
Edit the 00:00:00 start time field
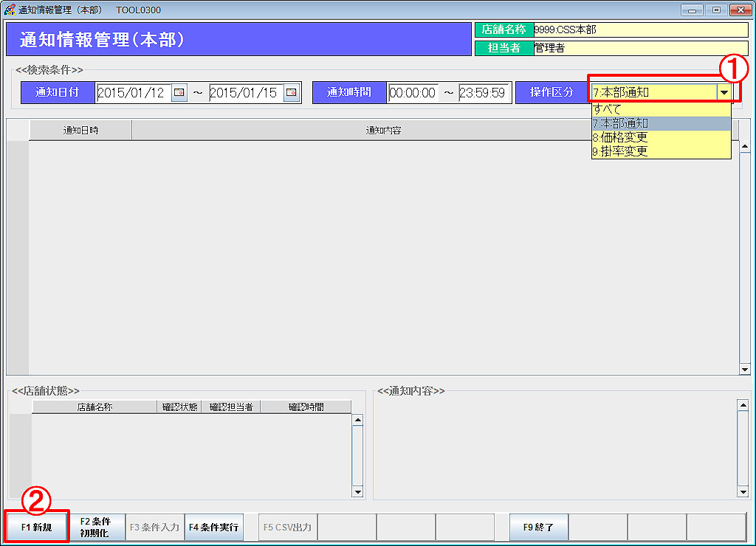click(x=413, y=93)
